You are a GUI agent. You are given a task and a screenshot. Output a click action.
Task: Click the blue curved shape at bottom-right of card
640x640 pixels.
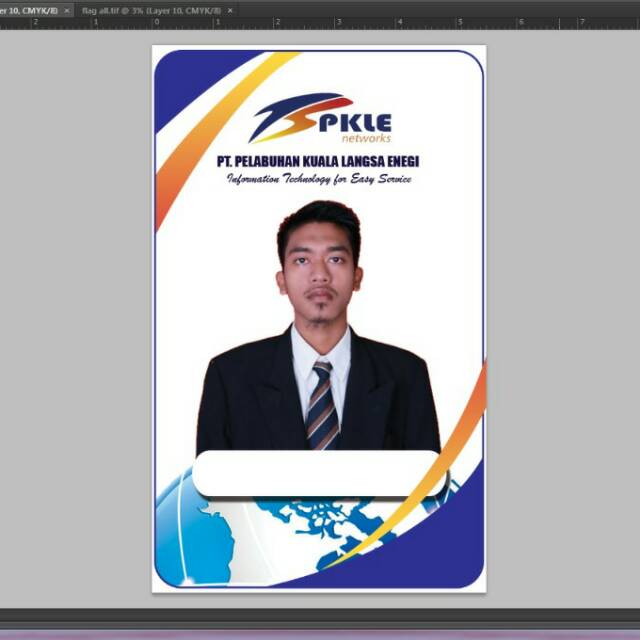click(440, 550)
